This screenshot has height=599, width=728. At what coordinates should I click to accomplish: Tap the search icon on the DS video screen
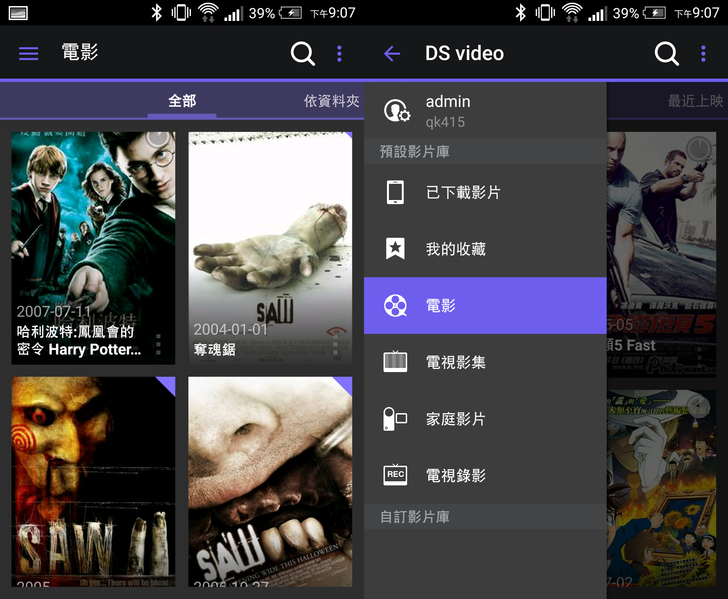point(667,53)
